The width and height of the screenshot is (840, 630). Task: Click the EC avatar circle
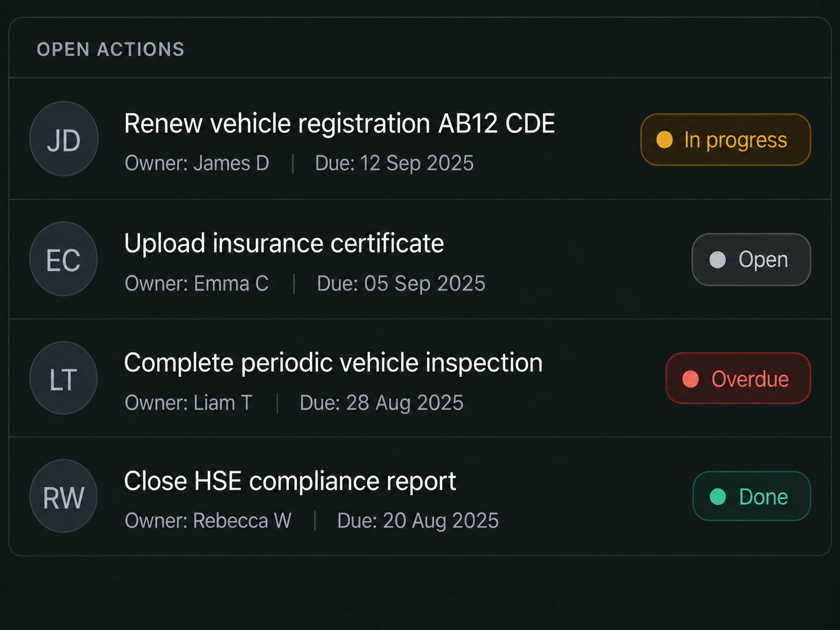[x=64, y=259]
